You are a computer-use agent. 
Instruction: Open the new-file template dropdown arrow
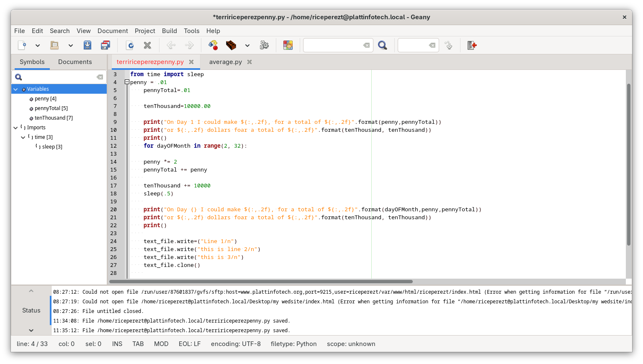coord(37,45)
